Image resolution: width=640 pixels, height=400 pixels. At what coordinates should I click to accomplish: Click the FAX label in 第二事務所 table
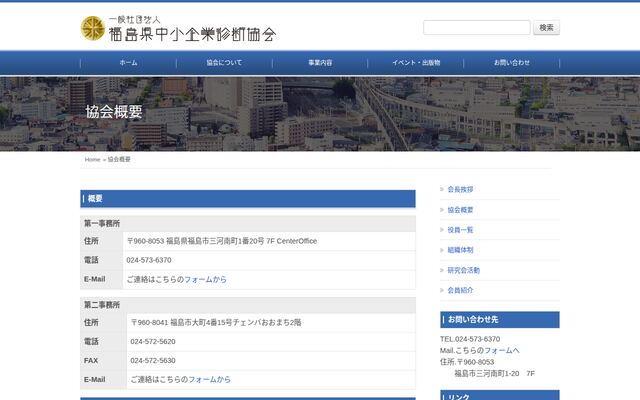point(91,361)
